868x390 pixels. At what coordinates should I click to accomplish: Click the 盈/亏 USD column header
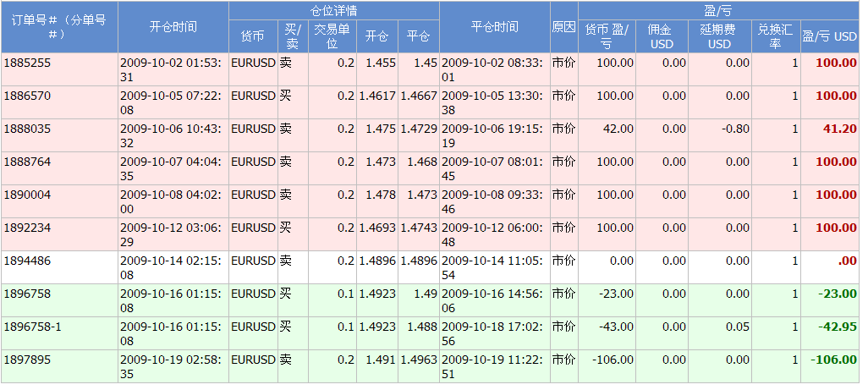tap(829, 37)
